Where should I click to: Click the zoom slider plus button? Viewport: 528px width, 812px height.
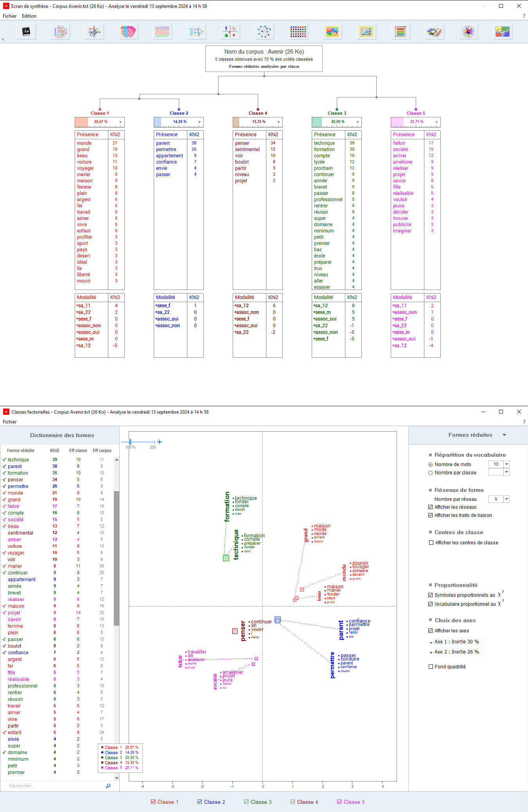click(x=160, y=442)
